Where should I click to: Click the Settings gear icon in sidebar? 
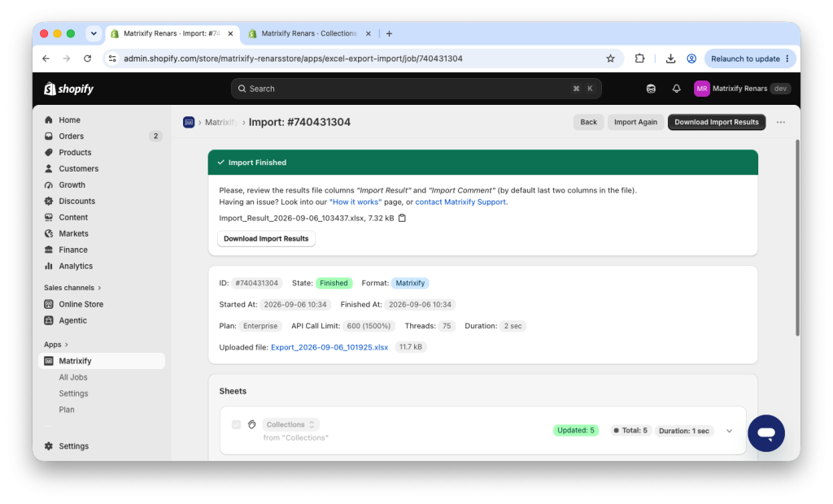[x=49, y=446]
